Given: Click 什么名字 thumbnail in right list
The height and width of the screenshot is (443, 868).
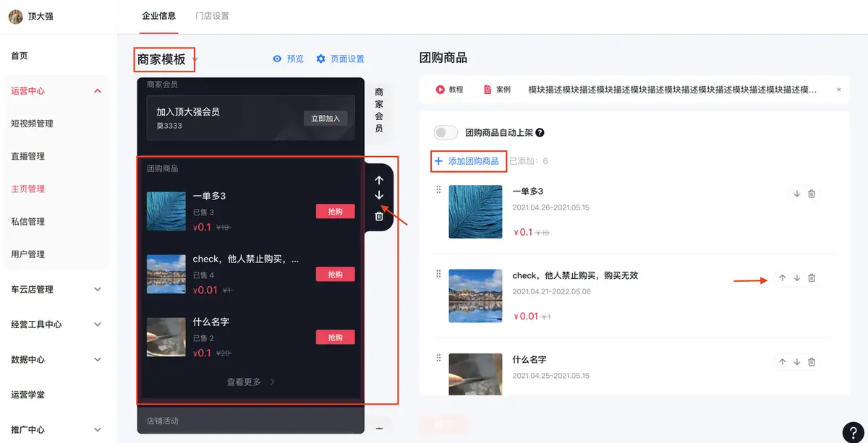Looking at the screenshot, I should pos(475,374).
